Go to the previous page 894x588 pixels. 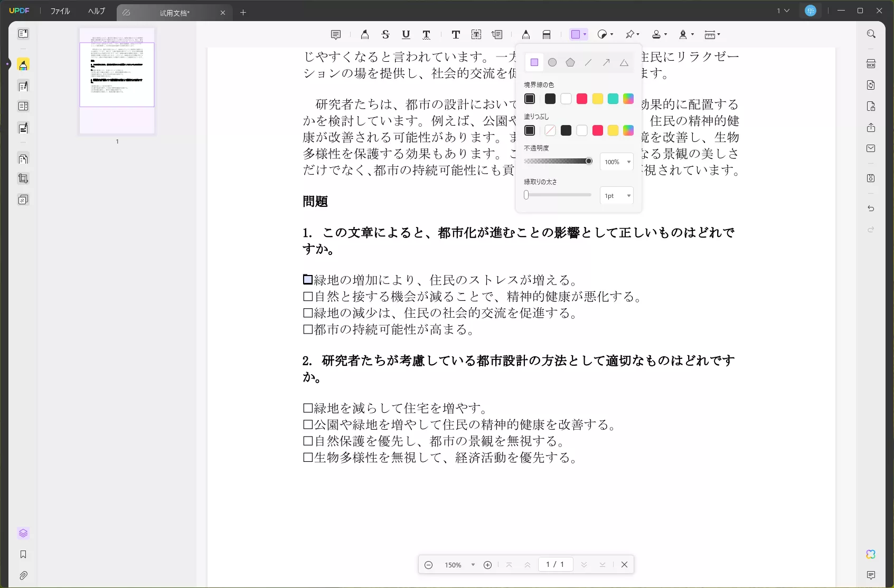[x=528, y=565]
